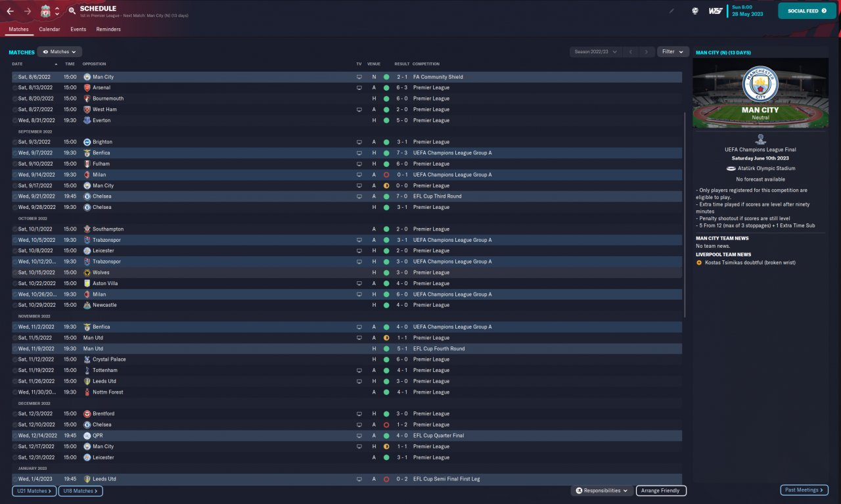Click the Man City (N) (13 Days) heading
The image size is (841, 504).
click(723, 53)
